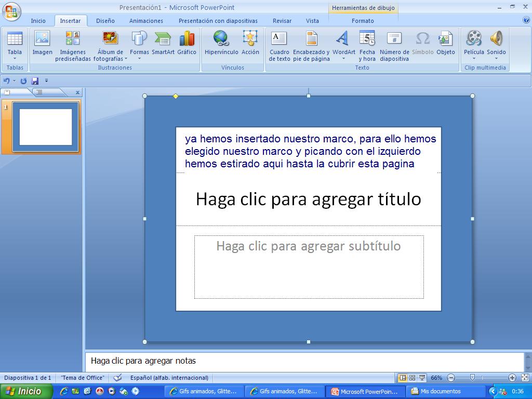Launch Internet Explorer from the quick launch bar
532x399 pixels.
click(63, 391)
